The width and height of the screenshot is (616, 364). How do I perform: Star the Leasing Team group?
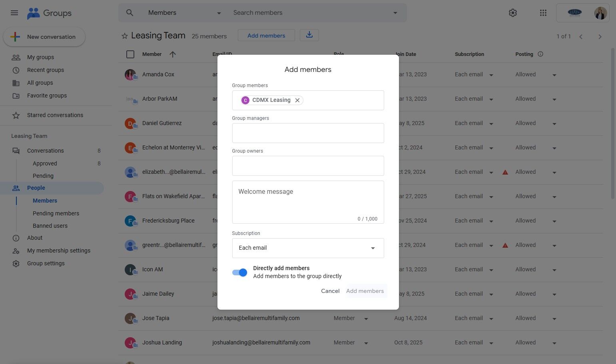[125, 36]
